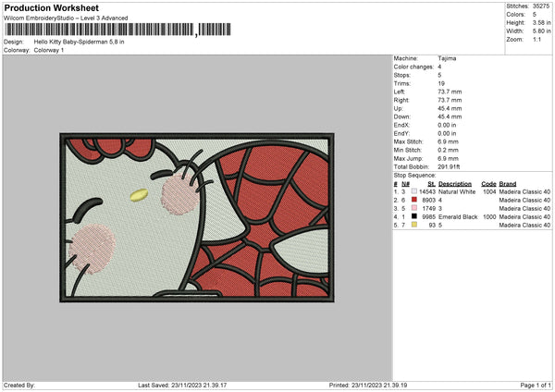Click the pink swatch in stop 3
The width and height of the screenshot is (555, 392).
point(413,207)
